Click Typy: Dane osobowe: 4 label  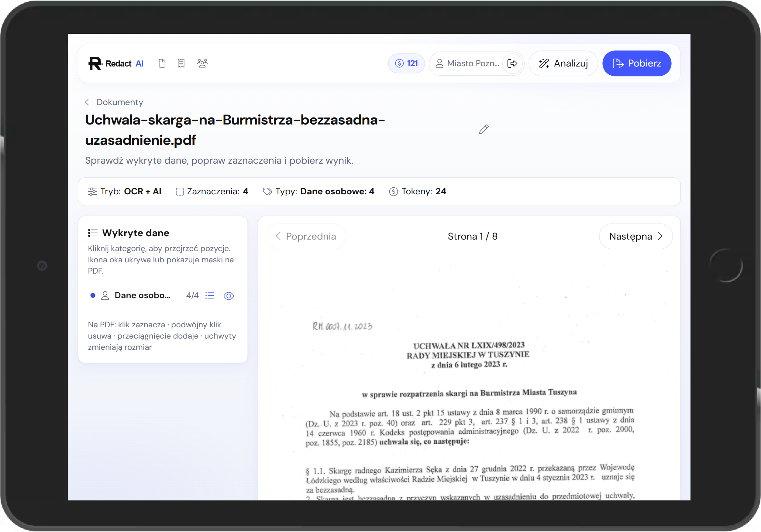[319, 192]
